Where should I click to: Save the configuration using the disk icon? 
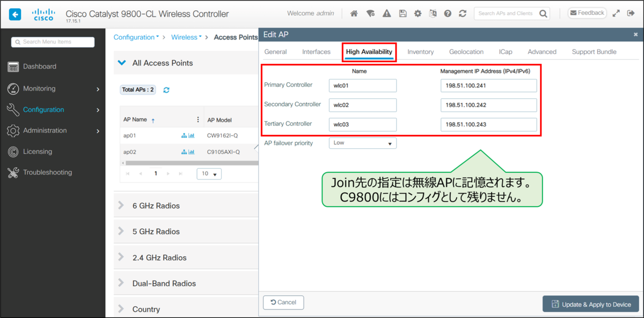tap(403, 13)
